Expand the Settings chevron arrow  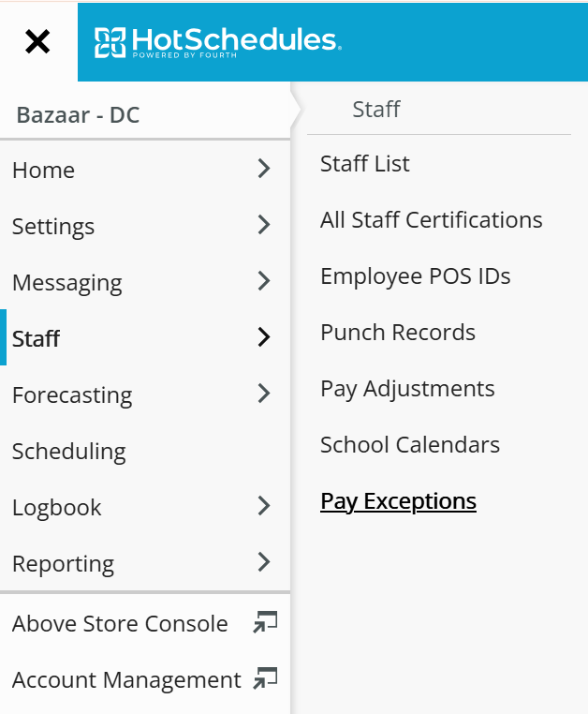coord(264,225)
